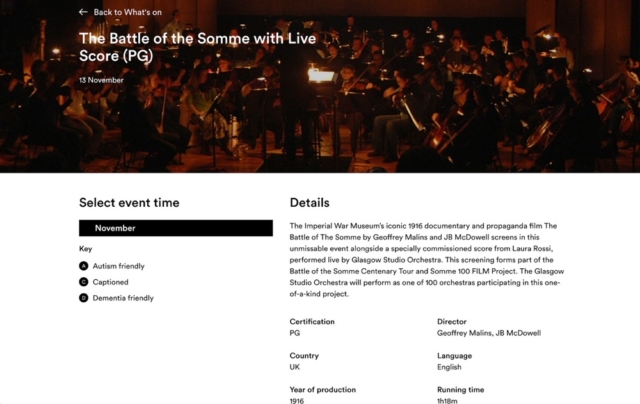Viewport: 640px width, 404px height.
Task: Select the Captioned key label
Action: point(110,282)
